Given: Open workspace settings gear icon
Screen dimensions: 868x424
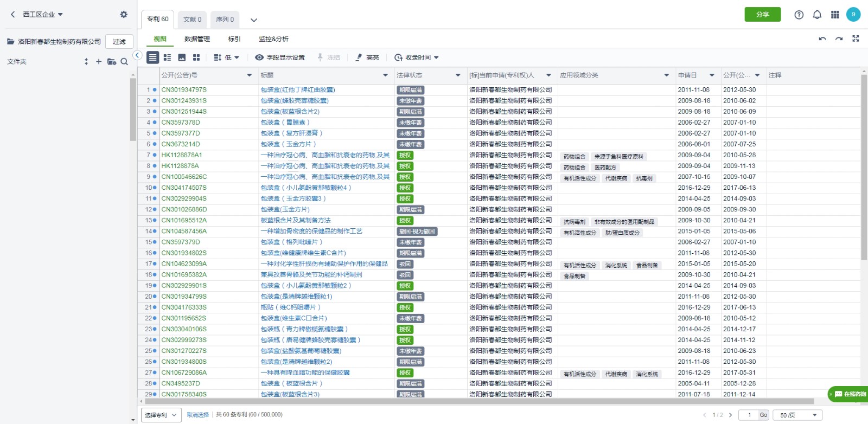Looking at the screenshot, I should coord(124,15).
